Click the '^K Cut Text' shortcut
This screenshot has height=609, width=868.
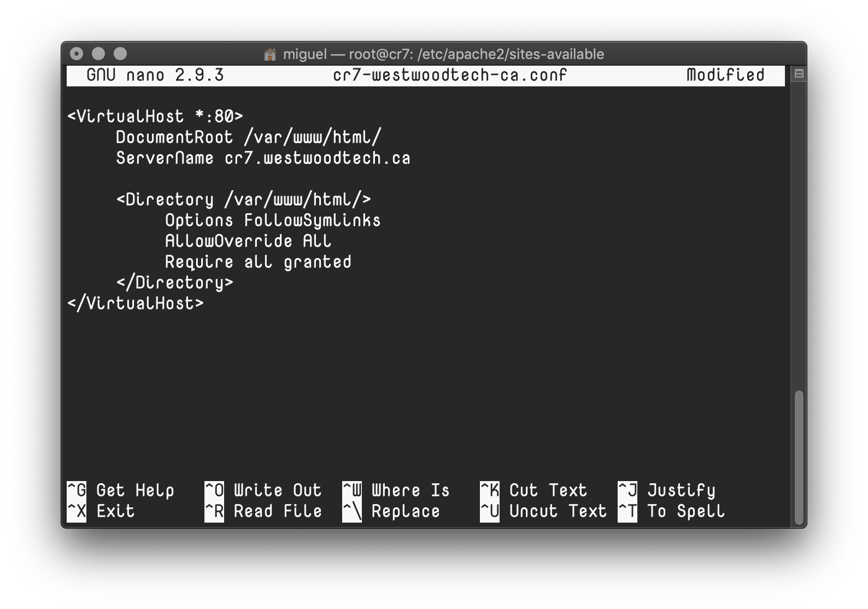(534, 490)
